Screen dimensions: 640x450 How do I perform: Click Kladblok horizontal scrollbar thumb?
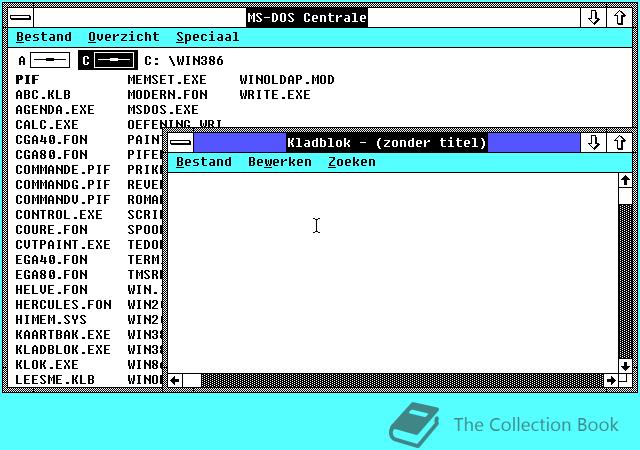tap(192, 381)
